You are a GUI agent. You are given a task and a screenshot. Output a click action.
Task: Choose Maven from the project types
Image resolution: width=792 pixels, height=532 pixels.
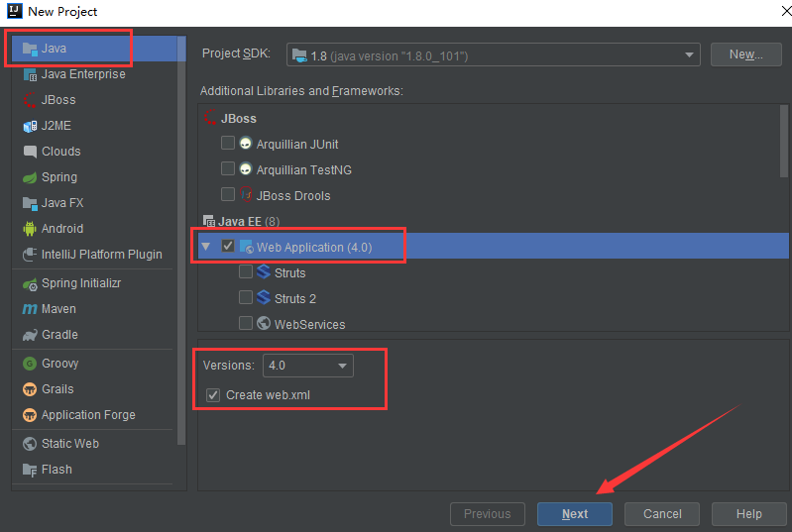click(x=58, y=309)
